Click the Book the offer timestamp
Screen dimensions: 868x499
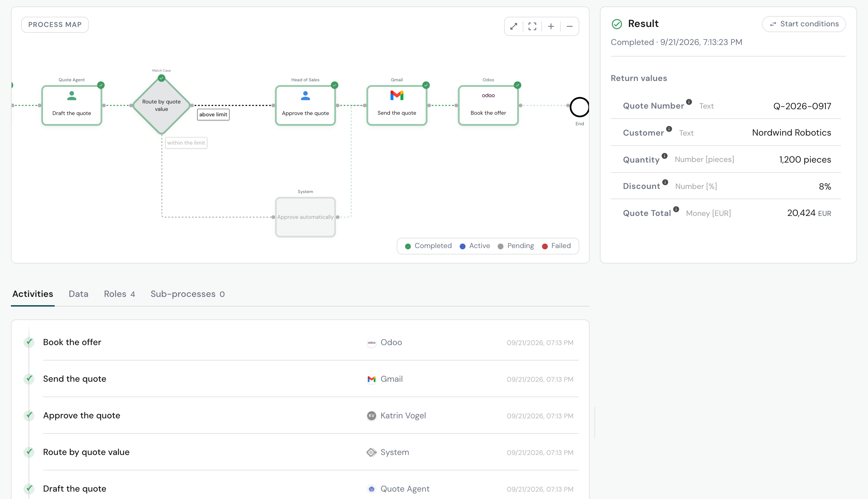pos(540,343)
